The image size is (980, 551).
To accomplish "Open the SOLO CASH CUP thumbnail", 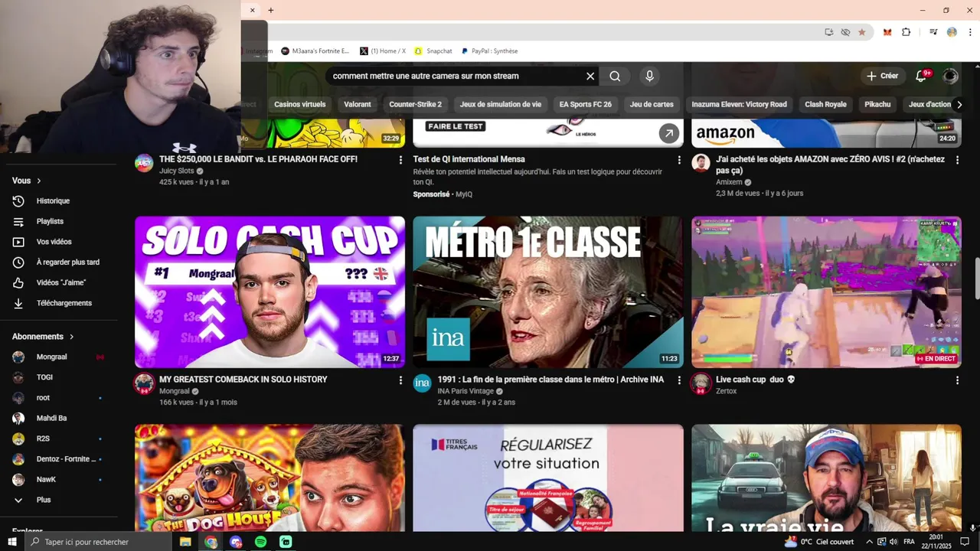I will 269,292.
